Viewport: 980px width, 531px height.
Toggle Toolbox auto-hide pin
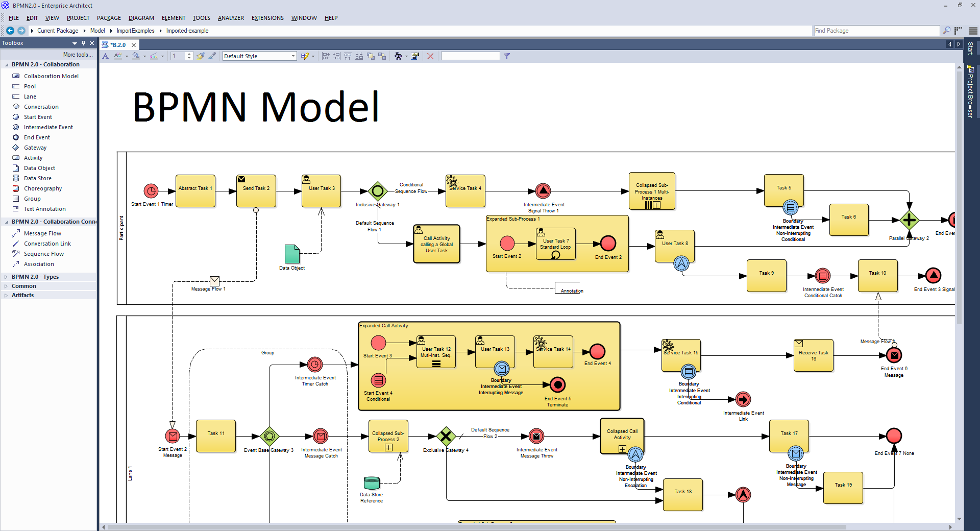point(84,43)
